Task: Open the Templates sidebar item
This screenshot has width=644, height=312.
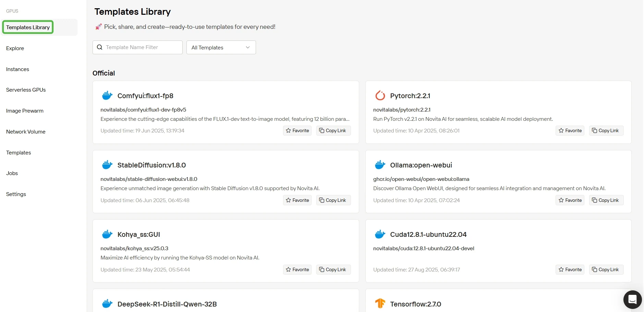Action: tap(19, 152)
